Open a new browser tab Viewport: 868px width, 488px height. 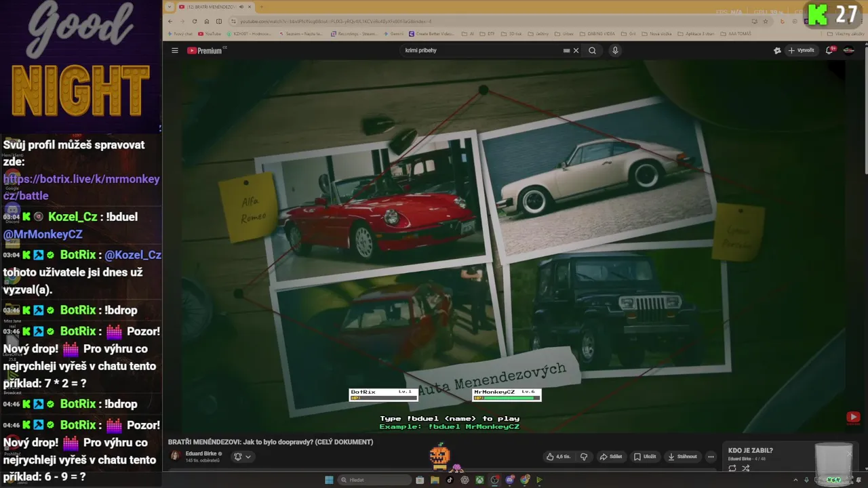[x=261, y=7]
